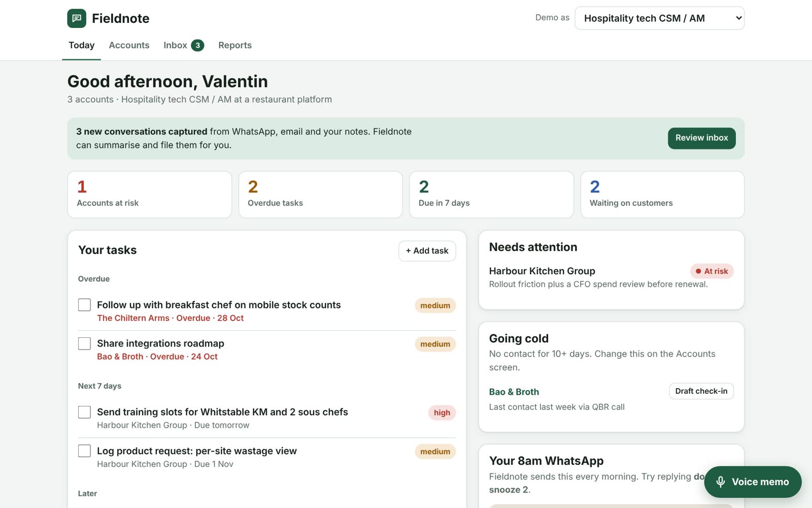Open the Inbox badge showing 3
The width and height of the screenshot is (812, 508).
(x=197, y=45)
